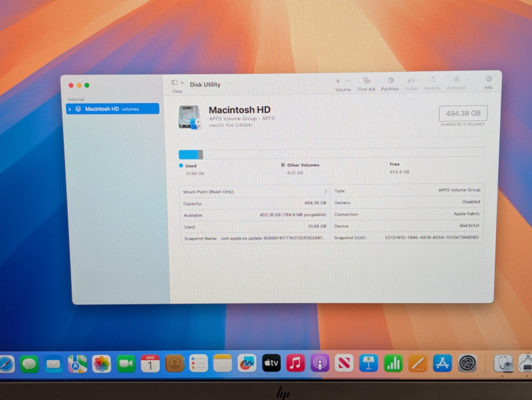Show disk Info from the toolbar
532x400 pixels.
coord(489,79)
